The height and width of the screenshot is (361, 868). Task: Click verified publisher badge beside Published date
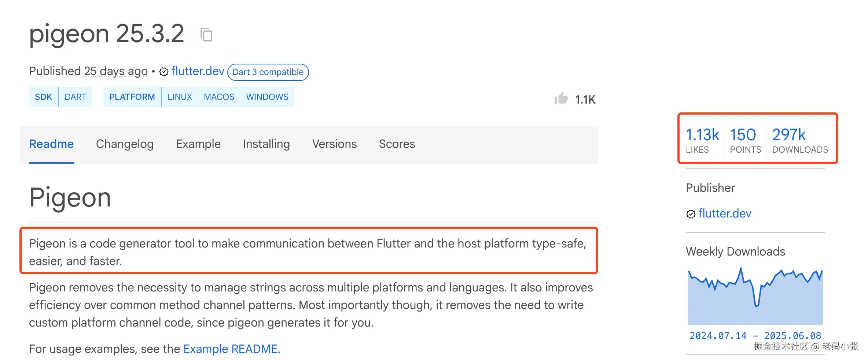pos(164,72)
